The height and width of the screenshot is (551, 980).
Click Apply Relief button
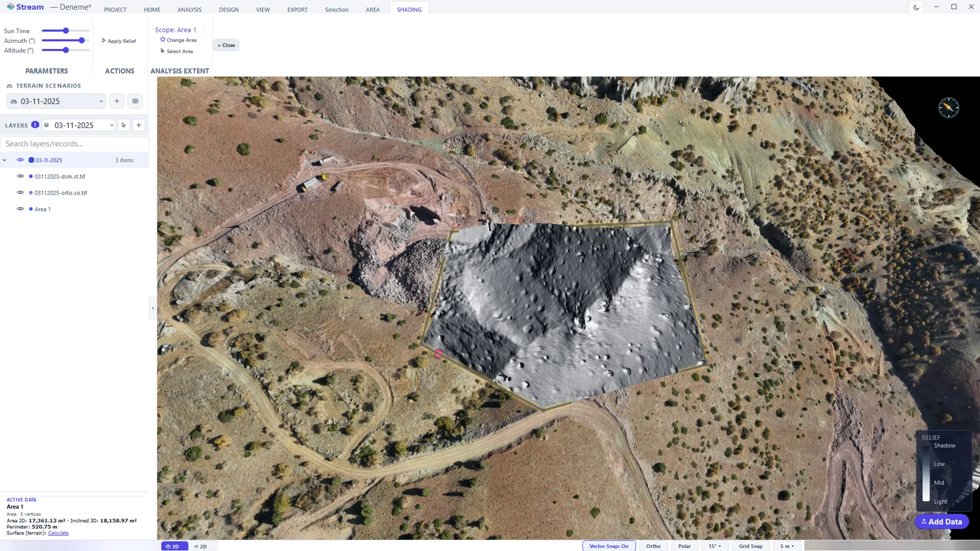(x=119, y=41)
